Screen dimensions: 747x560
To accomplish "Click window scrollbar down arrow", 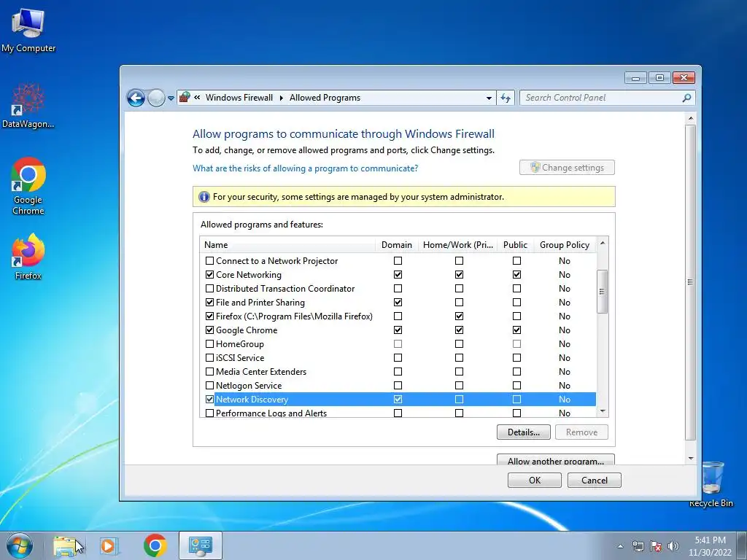I will 690,459.
